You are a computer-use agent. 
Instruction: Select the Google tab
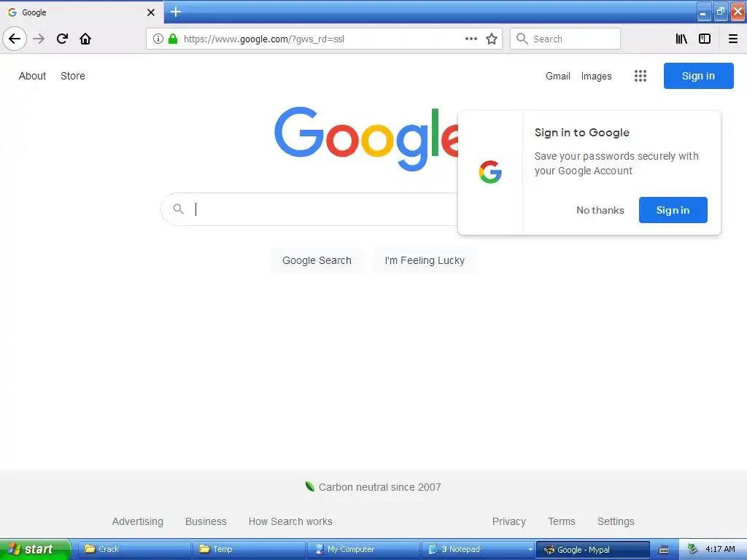click(x=82, y=12)
